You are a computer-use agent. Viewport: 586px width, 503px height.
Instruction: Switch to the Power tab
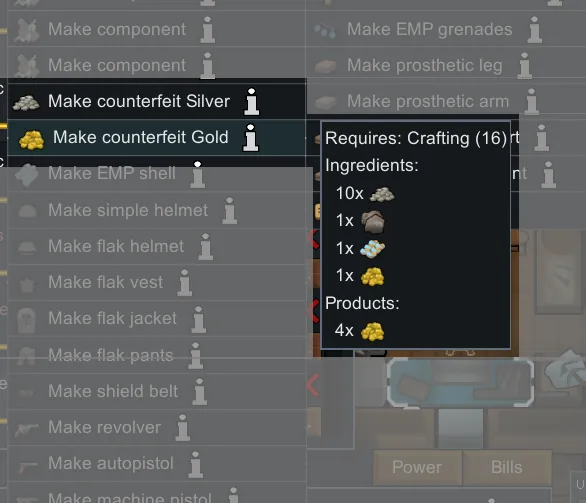(417, 467)
